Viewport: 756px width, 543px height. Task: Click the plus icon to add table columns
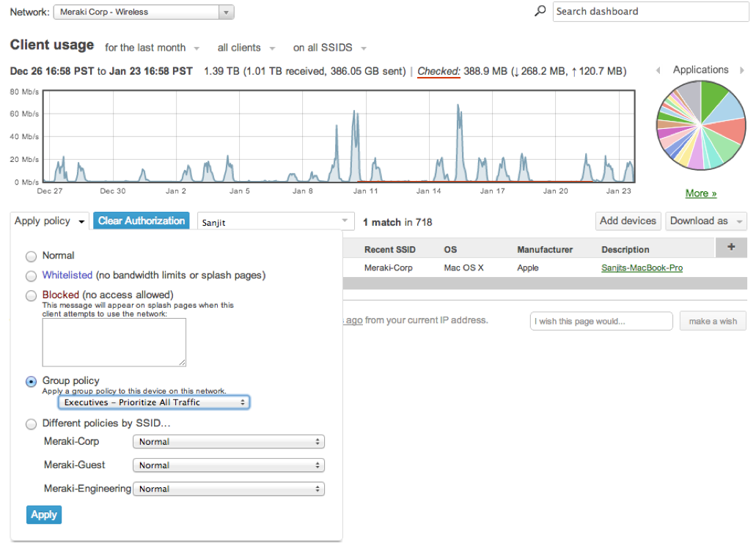coord(731,247)
